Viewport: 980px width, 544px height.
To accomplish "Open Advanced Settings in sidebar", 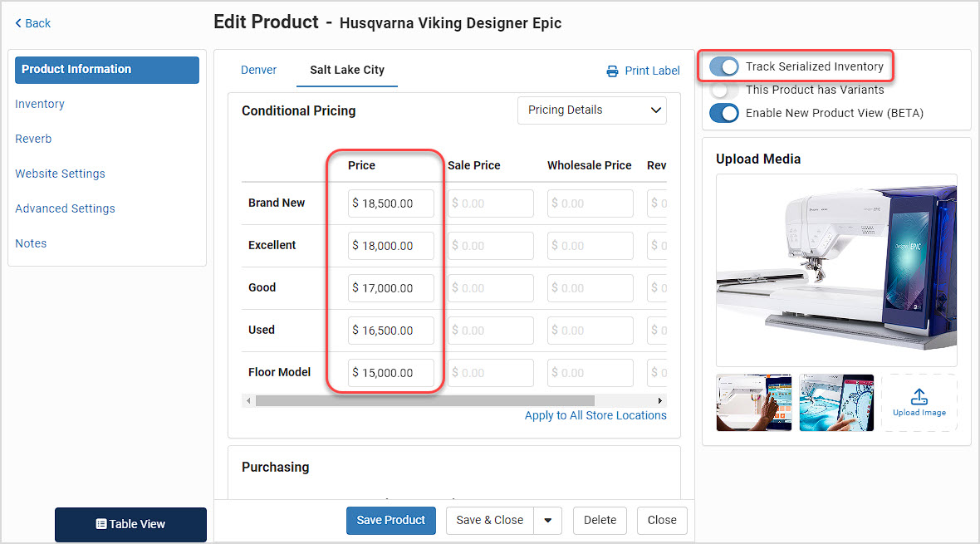I will 65,208.
